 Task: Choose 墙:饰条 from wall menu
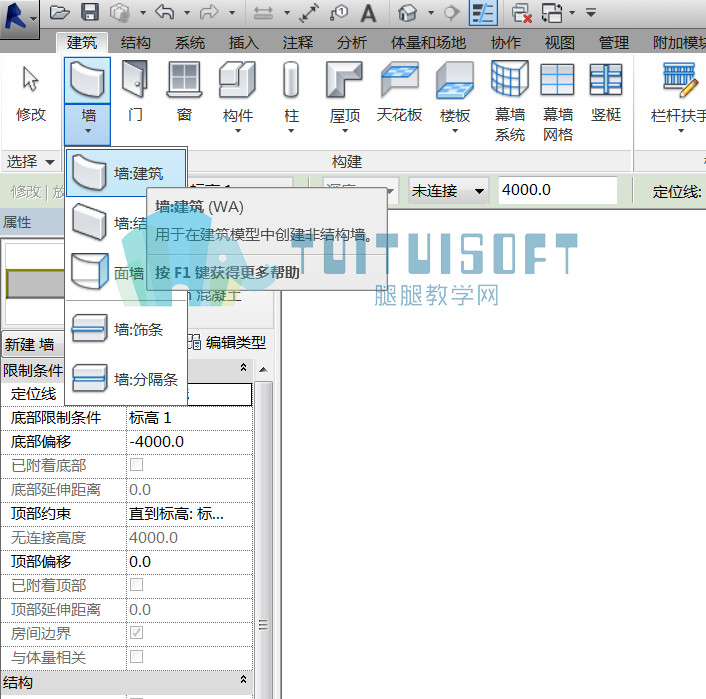pos(126,330)
